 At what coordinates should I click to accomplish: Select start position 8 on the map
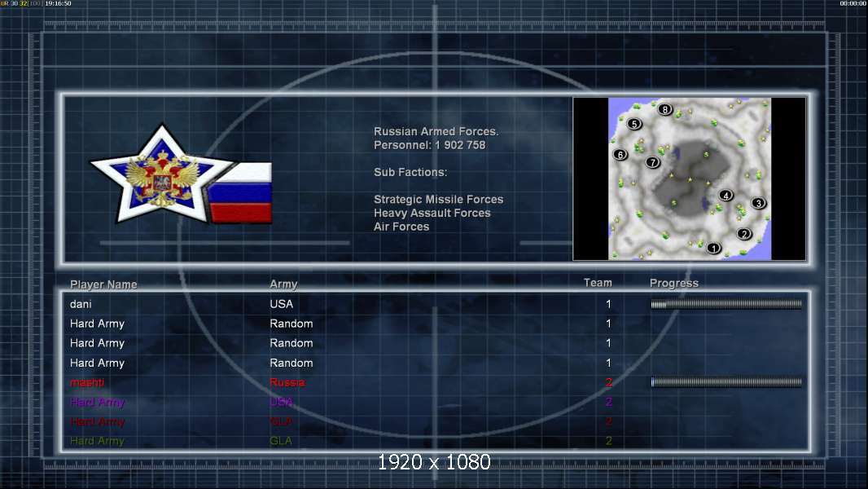[x=664, y=110]
